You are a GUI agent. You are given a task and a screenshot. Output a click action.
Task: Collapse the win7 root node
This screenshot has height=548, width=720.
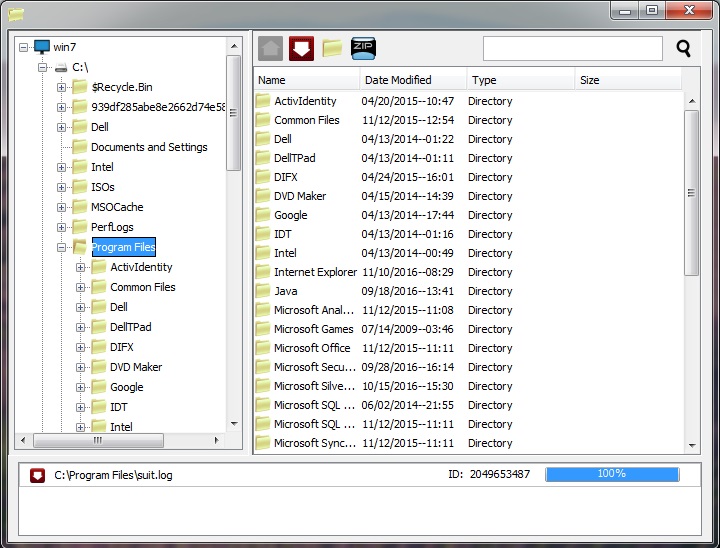tap(23, 47)
